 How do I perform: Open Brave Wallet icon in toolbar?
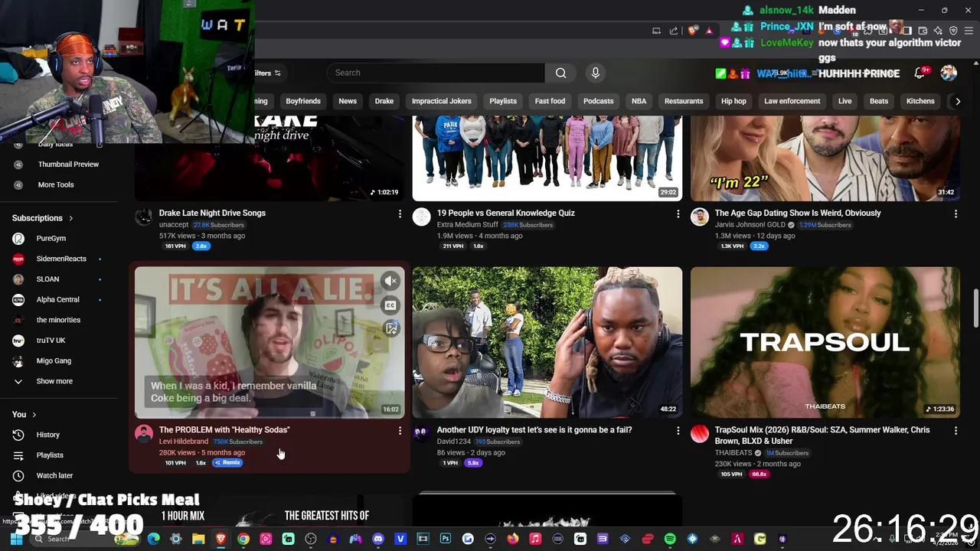[x=923, y=31]
